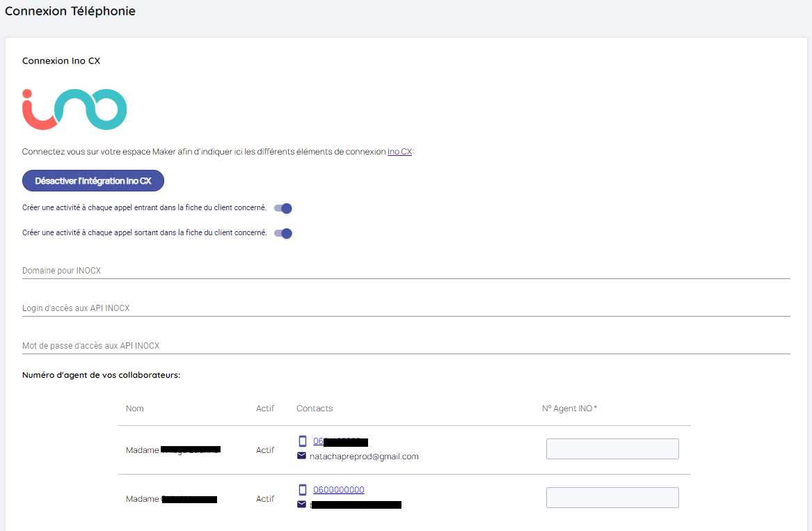Click the Nom column header
Viewport: 812px width, 531px height.
click(135, 409)
